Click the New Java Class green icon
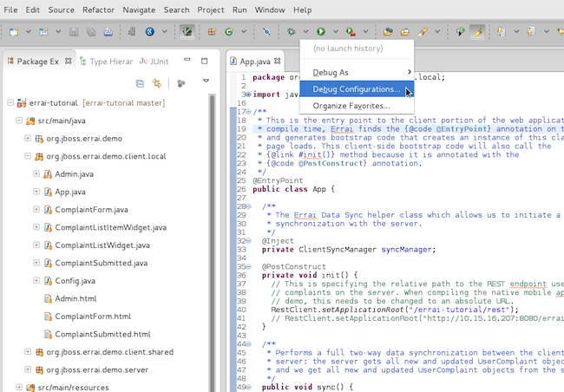This screenshot has width=564, height=392. 229,31
